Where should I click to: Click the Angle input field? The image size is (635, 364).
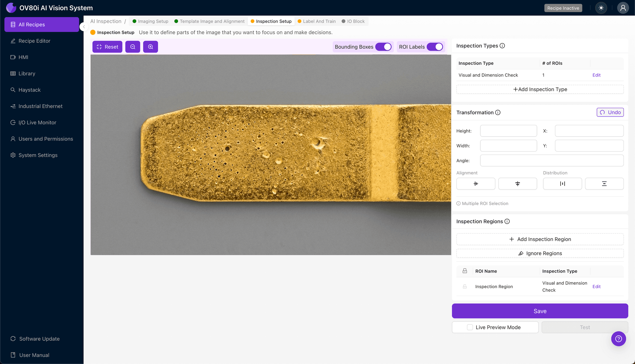coord(552,161)
